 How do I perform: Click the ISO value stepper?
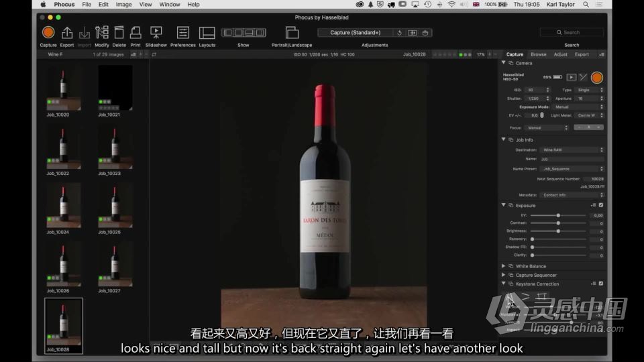[547, 90]
